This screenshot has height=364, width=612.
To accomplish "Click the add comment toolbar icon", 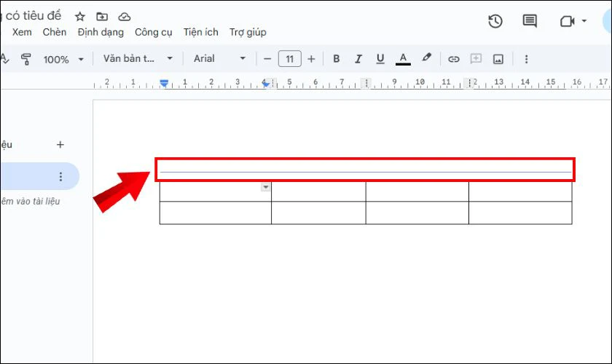I will coord(476,59).
